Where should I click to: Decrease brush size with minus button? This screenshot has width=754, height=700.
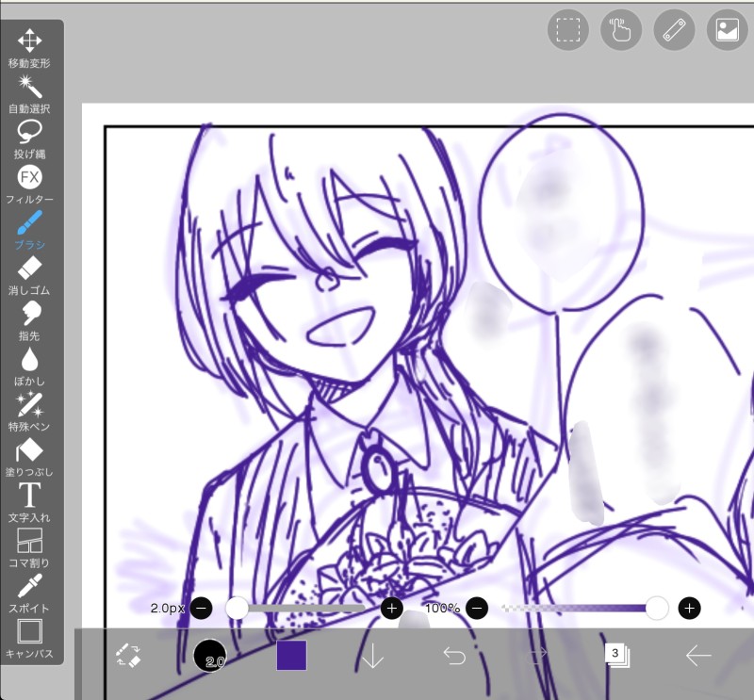click(x=202, y=609)
